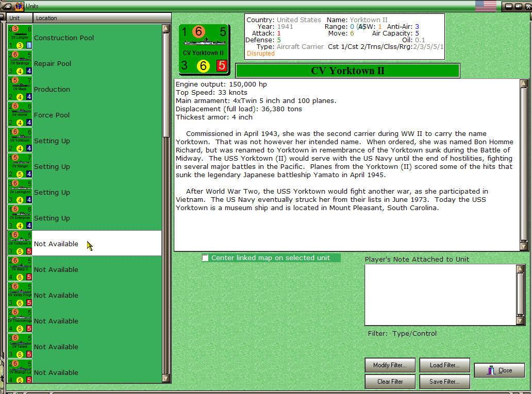This screenshot has height=394, width=532.
Task: Click the Player's Note text area
Action: [x=440, y=295]
